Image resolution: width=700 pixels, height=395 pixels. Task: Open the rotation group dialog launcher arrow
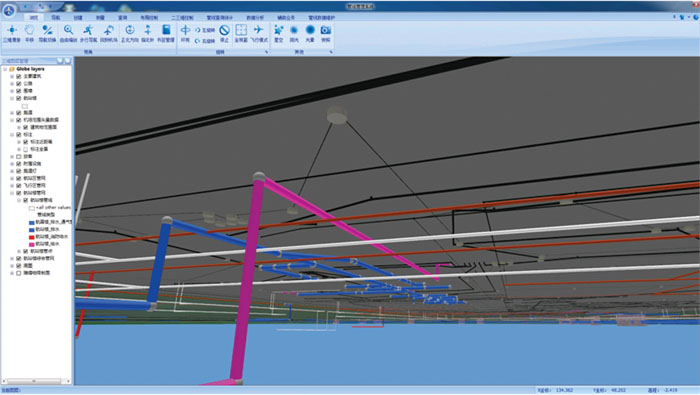coord(267,52)
